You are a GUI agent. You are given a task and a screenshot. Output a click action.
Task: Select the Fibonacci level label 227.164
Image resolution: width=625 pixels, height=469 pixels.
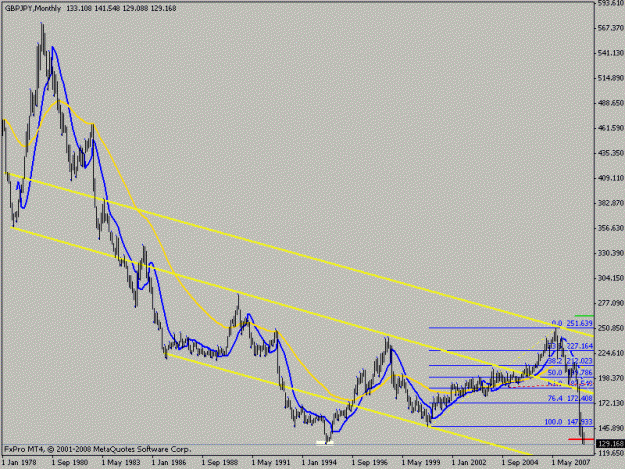tap(571, 346)
